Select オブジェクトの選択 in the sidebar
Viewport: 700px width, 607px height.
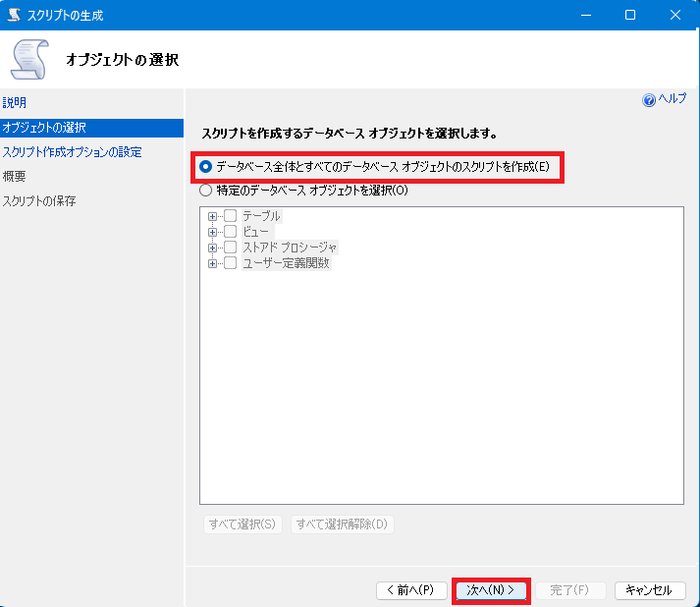click(x=91, y=128)
